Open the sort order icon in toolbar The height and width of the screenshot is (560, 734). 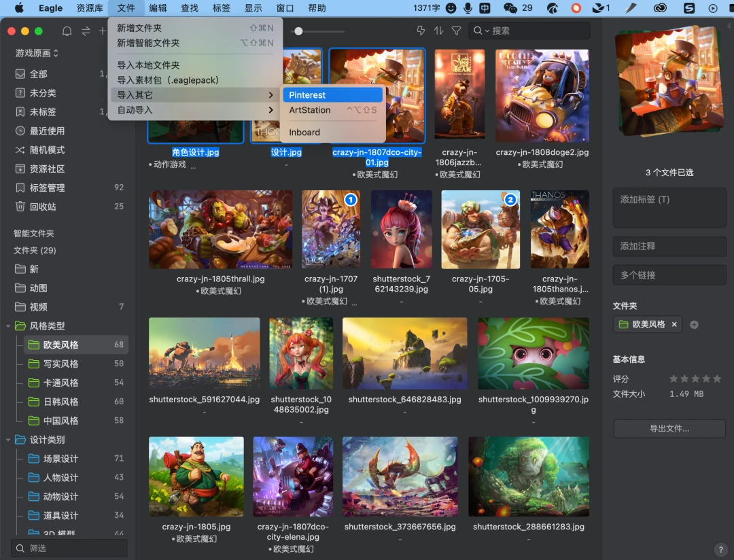click(438, 31)
